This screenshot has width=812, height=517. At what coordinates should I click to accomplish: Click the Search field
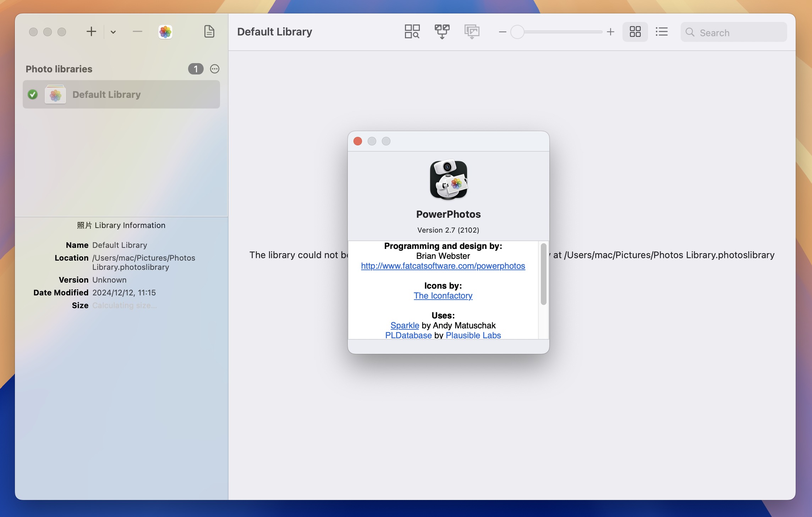pos(734,32)
